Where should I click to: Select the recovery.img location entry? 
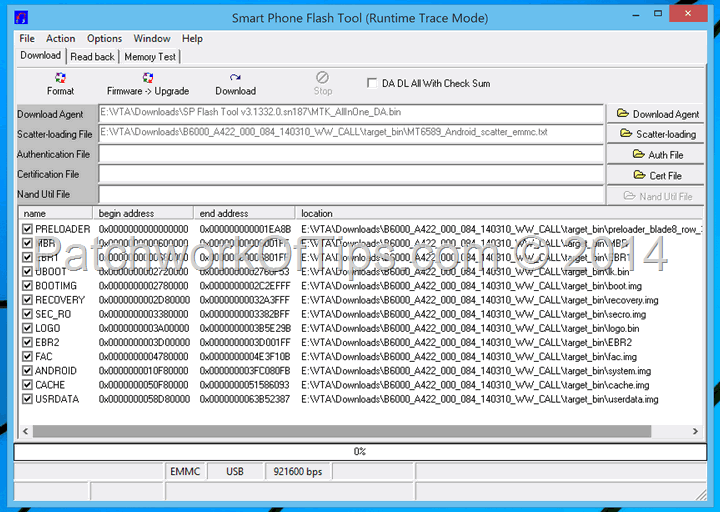[480, 300]
